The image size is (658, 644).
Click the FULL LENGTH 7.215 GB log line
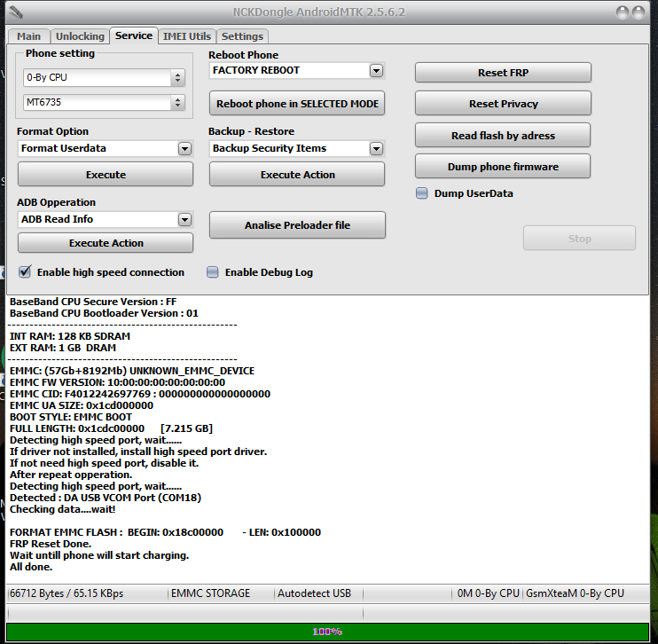[111, 428]
